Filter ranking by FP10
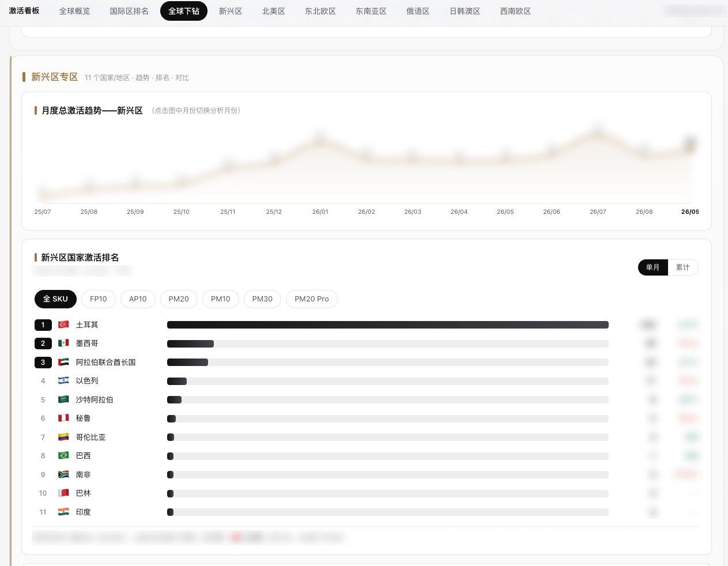 99,299
